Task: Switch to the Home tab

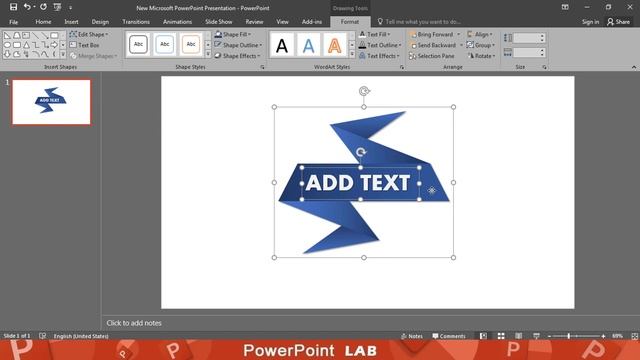Action: (43, 22)
